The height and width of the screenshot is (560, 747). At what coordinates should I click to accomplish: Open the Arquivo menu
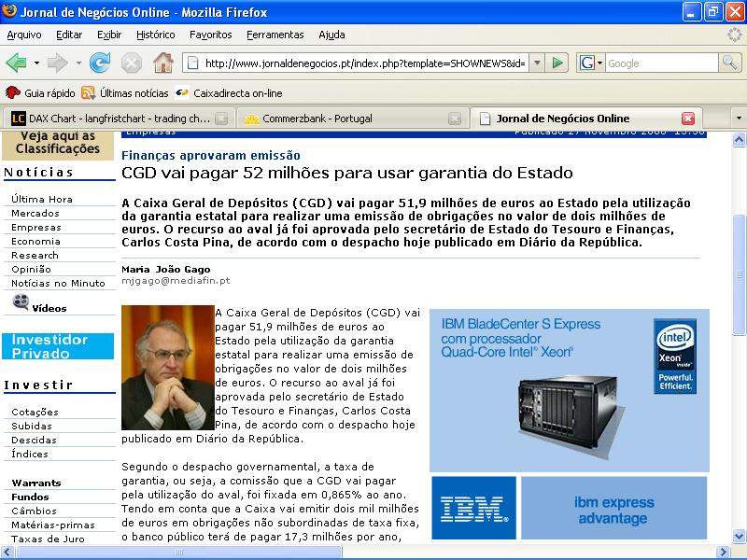point(24,35)
